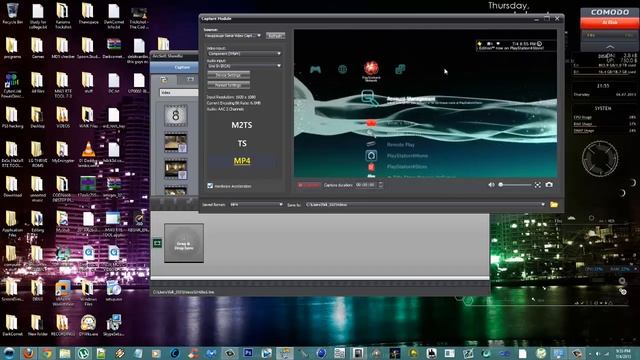The height and width of the screenshot is (360, 640).
Task: Open the Windows Start orb
Action: click(x=9, y=353)
